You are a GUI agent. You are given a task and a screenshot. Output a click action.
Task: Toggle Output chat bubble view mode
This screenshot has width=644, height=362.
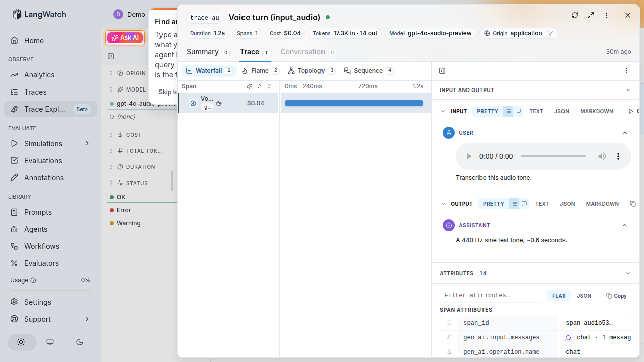pos(524,204)
